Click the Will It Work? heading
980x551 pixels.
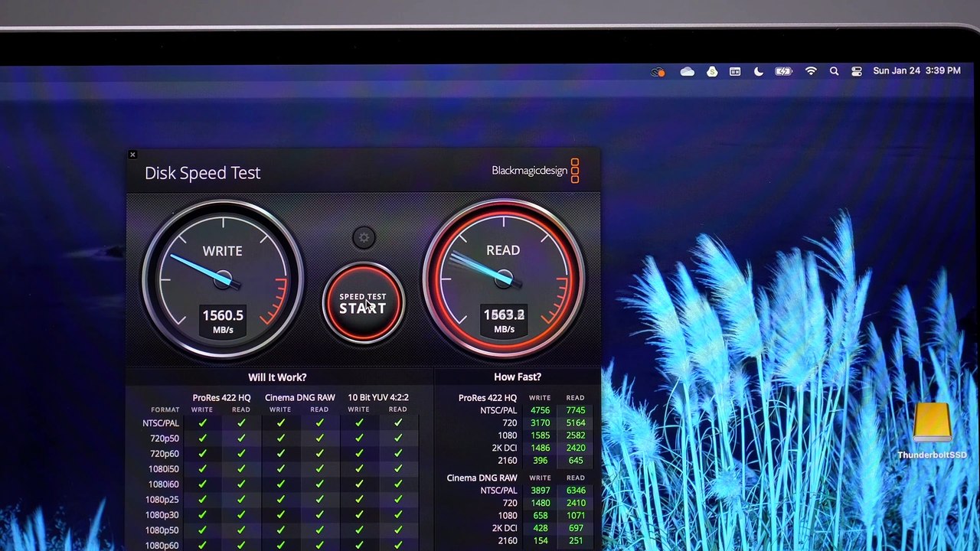[x=277, y=377]
